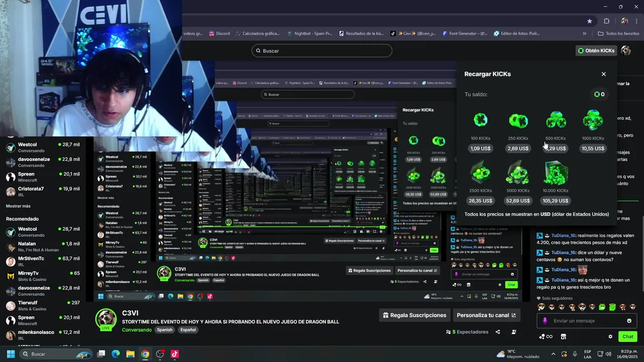Open the Todos los favoritos folder
Viewport: 644px width, 362px height.
[x=618, y=34]
